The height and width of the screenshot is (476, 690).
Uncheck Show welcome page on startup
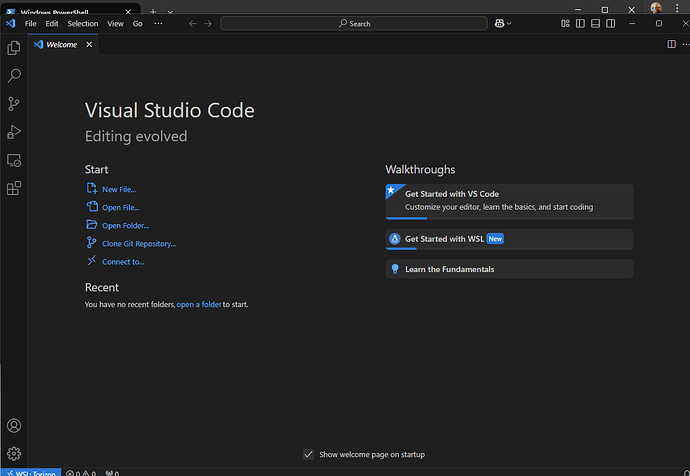point(309,454)
